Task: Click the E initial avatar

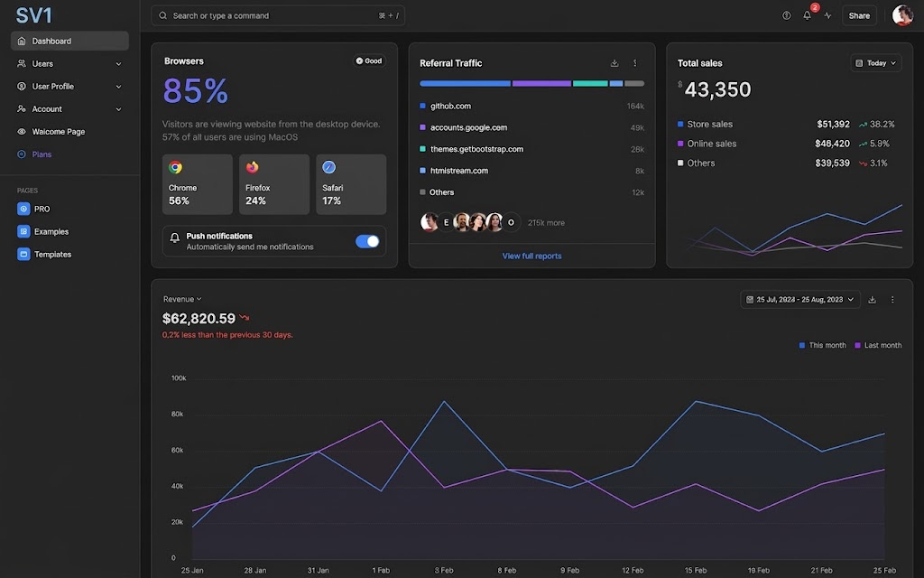Action: coord(446,222)
